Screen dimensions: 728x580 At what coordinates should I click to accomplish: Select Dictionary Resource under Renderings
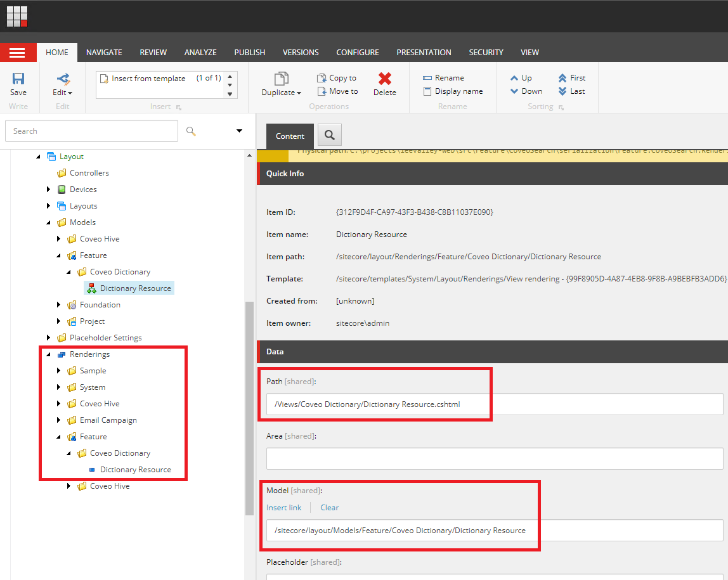pos(136,470)
